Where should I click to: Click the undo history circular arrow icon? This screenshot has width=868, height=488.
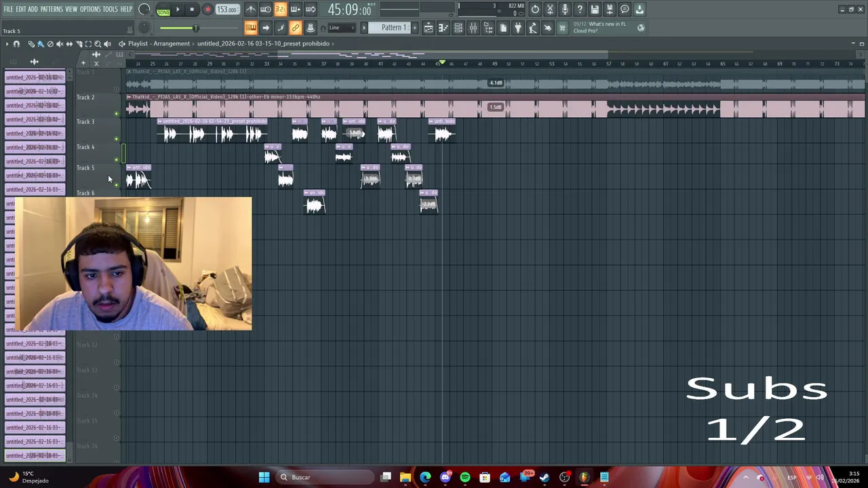pos(535,9)
